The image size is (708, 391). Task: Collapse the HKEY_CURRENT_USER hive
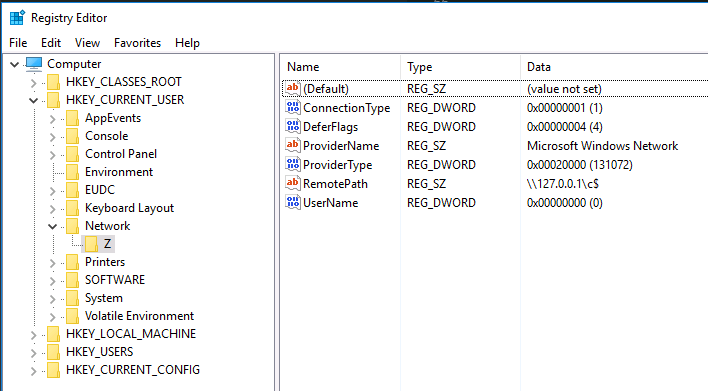click(x=33, y=100)
